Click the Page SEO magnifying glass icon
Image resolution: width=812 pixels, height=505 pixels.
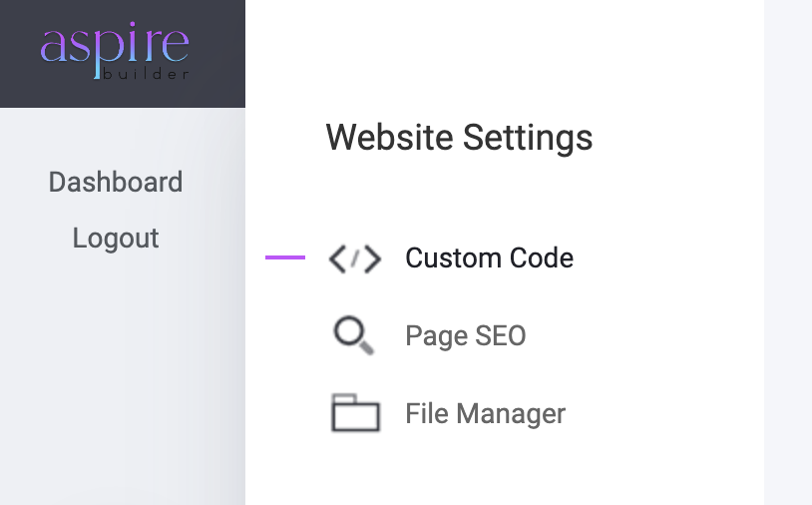[x=353, y=335]
